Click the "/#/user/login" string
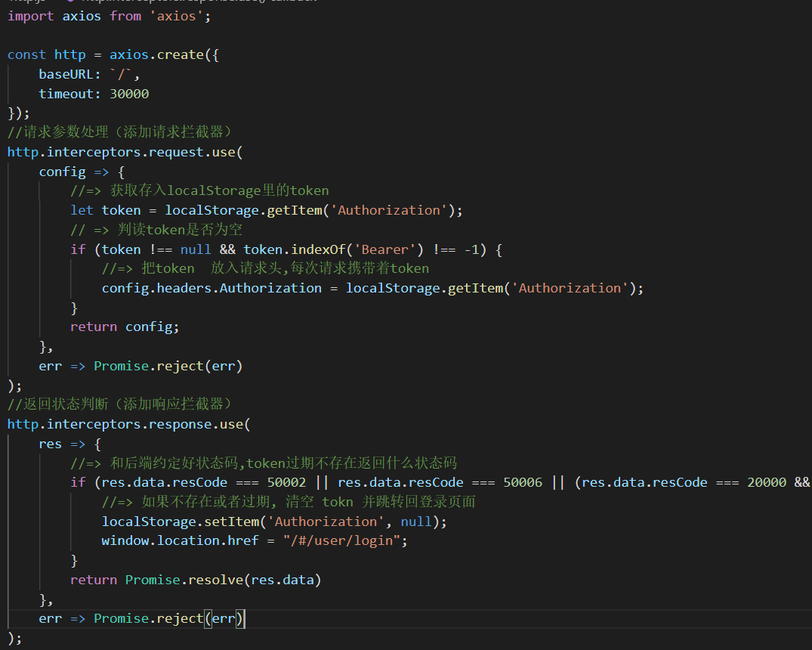 pos(341,540)
